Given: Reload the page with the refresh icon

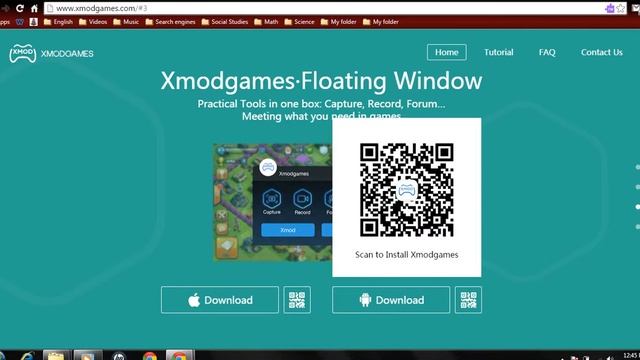Looking at the screenshot, I should [20, 8].
